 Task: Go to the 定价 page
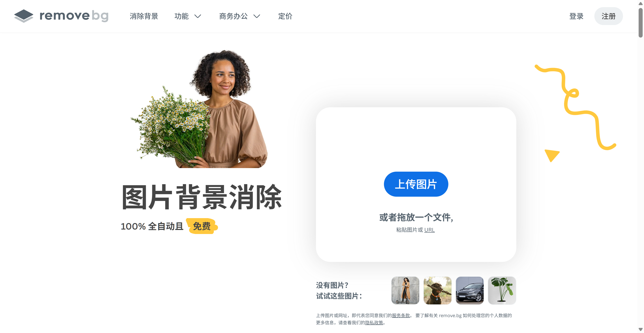coord(285,16)
